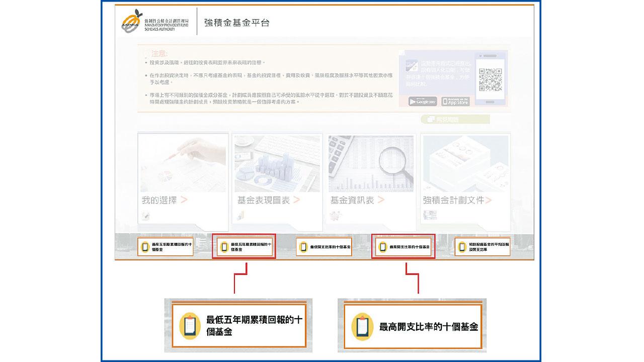Click the magnifying glass 基金資訊表 thumbnail image
Image resolution: width=644 pixels, height=362 pixels.
coord(371,163)
